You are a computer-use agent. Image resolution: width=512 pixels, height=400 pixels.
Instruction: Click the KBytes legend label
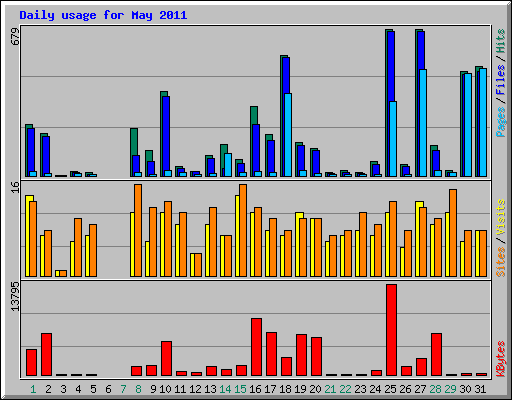[x=500, y=359]
